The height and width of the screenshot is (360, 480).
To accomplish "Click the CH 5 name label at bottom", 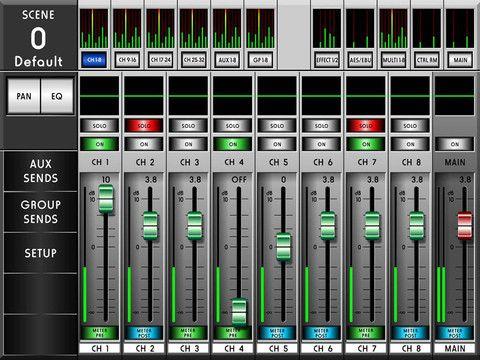I will click(x=277, y=348).
